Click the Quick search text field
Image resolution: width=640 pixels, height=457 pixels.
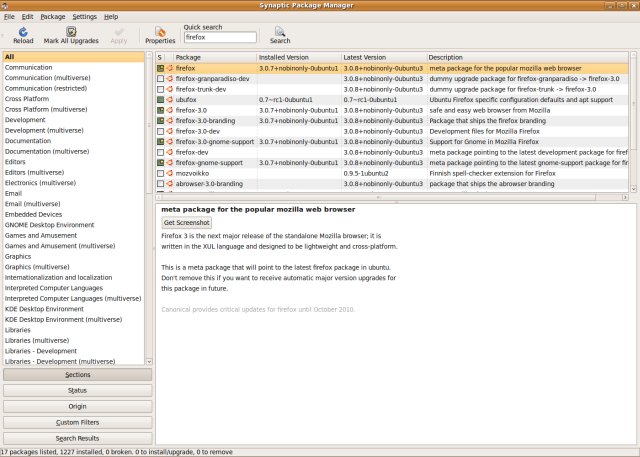221,37
